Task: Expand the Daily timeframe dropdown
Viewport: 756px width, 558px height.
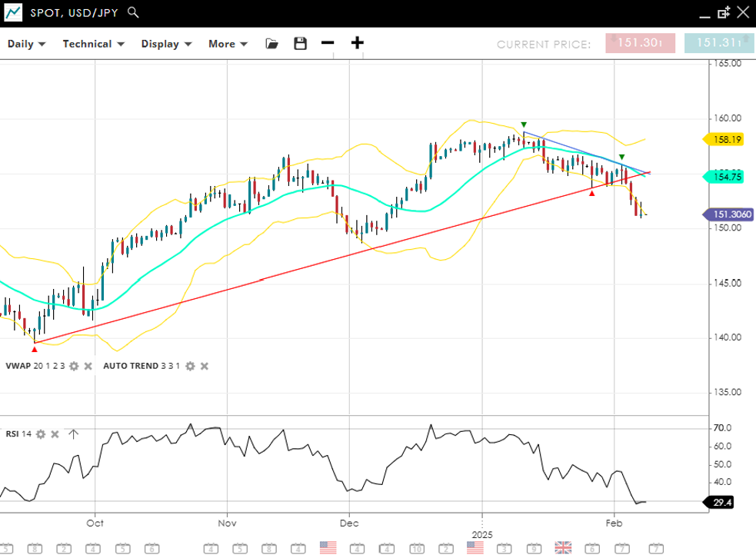Action: tap(26, 44)
